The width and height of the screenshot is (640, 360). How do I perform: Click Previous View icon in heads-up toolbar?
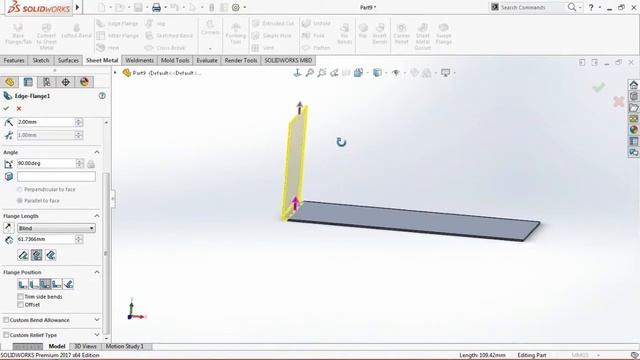point(334,73)
